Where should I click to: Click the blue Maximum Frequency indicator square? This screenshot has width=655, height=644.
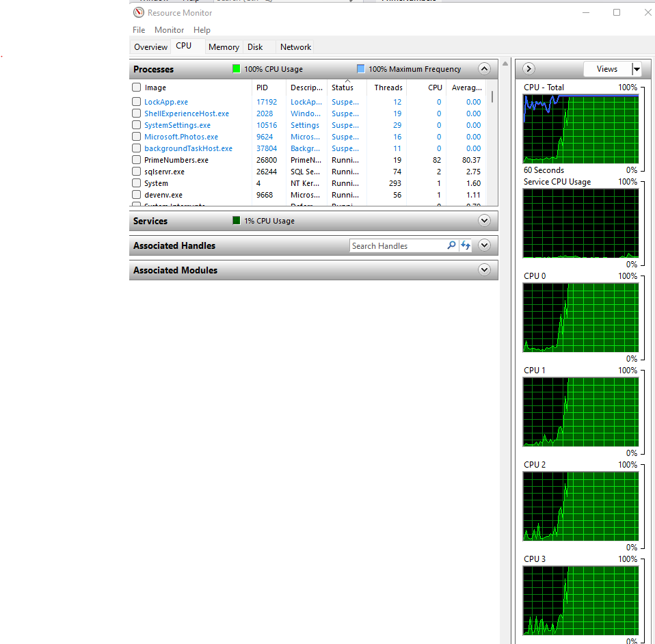(x=361, y=69)
